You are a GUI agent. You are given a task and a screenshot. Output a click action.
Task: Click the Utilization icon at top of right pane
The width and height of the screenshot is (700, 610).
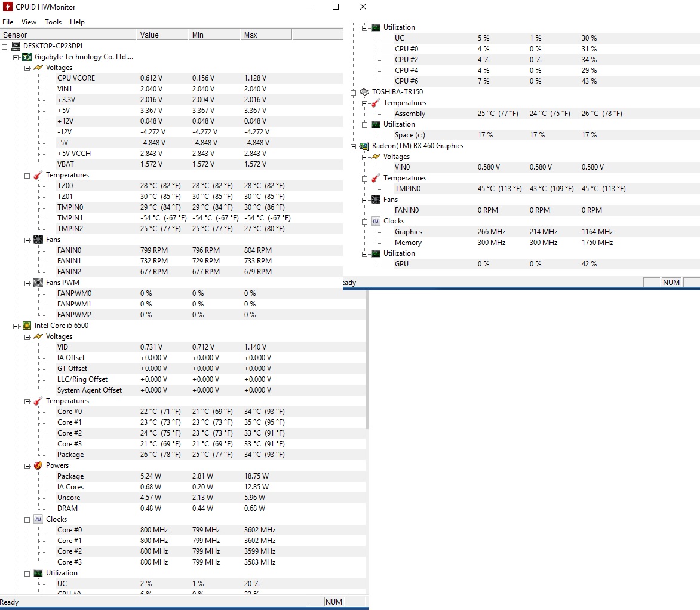[x=376, y=27]
